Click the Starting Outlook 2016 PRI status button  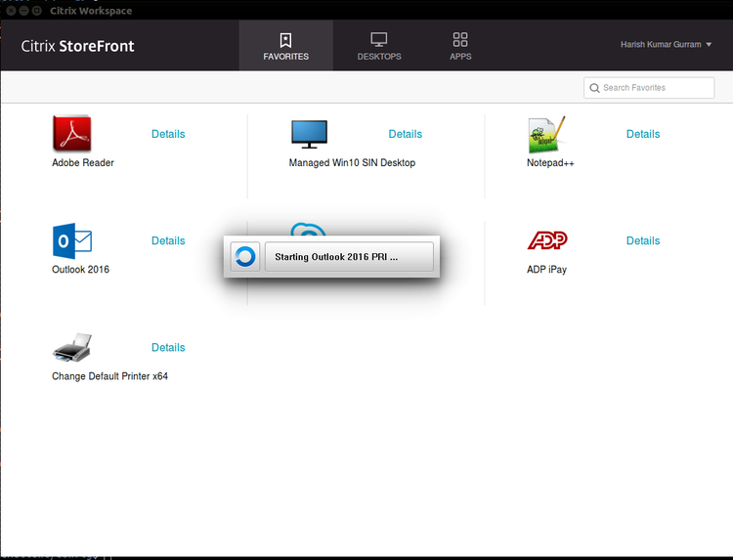coord(349,257)
